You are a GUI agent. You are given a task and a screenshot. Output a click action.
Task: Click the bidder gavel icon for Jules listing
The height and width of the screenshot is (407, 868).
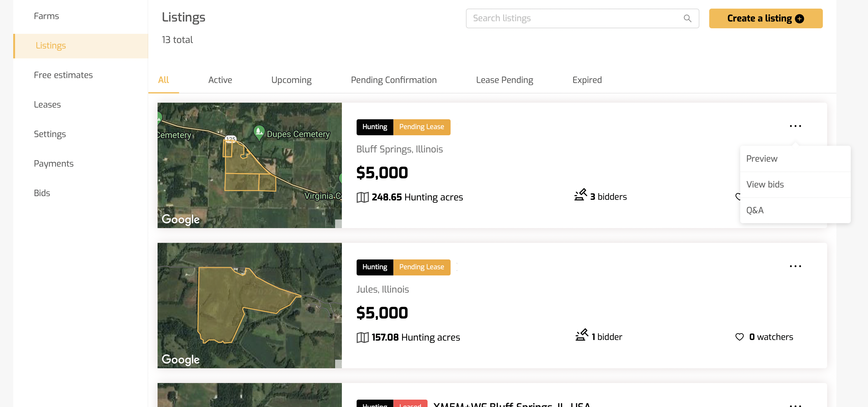click(x=582, y=335)
